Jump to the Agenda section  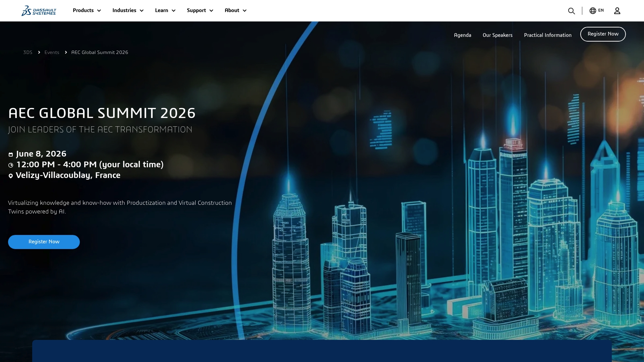pos(463,35)
